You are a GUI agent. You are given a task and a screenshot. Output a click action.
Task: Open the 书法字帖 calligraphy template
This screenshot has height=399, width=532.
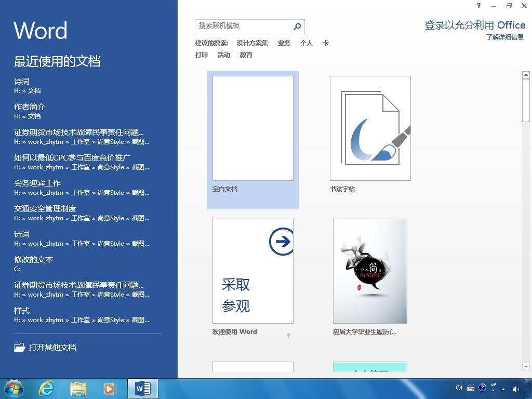(x=370, y=135)
